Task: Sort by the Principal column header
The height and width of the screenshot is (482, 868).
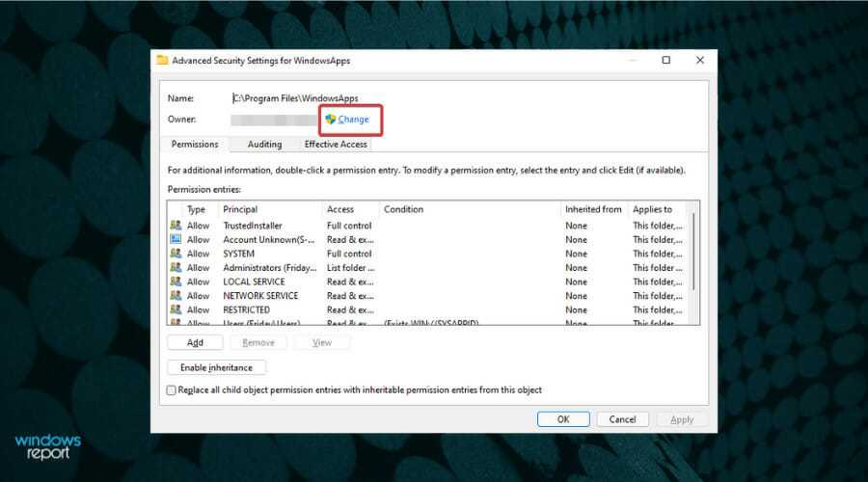Action: (x=270, y=209)
